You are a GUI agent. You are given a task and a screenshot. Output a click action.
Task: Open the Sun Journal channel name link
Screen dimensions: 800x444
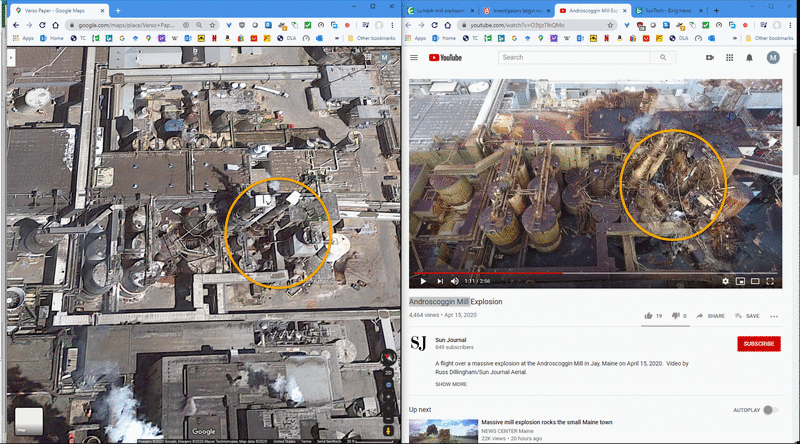451,340
